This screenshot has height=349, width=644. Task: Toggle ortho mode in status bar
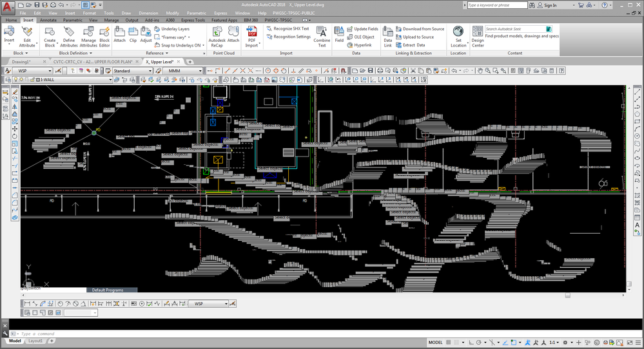click(x=471, y=343)
